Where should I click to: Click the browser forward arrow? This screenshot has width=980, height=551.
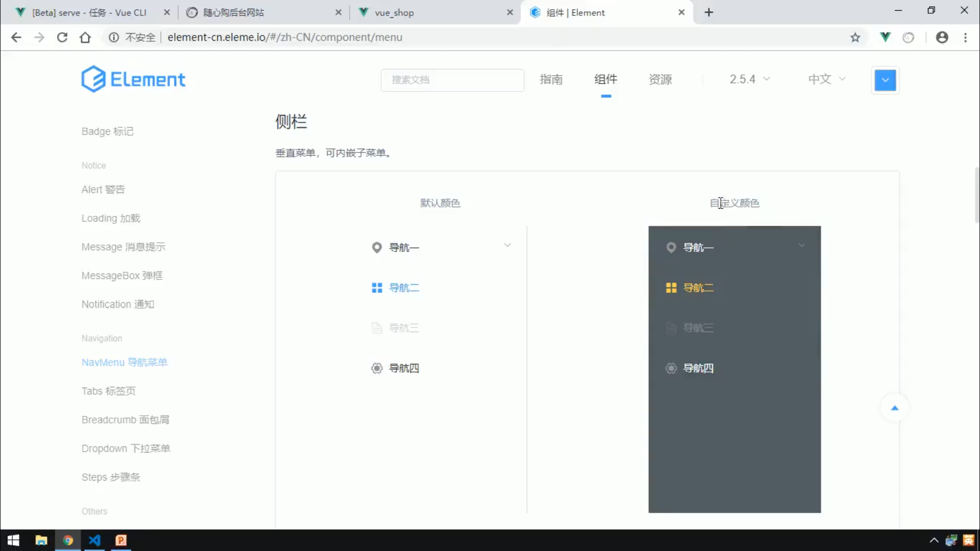pyautogui.click(x=39, y=37)
